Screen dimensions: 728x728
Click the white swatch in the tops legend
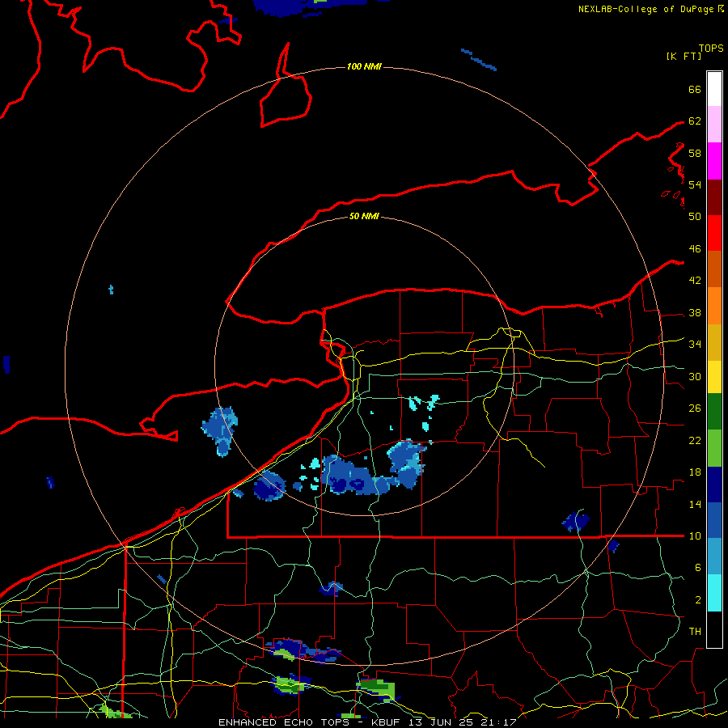click(714, 89)
